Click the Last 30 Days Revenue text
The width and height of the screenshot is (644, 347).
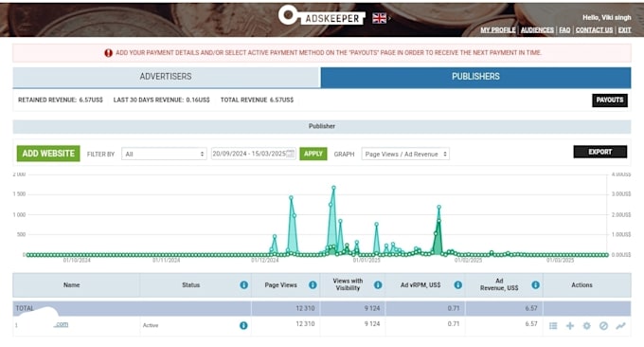161,100
